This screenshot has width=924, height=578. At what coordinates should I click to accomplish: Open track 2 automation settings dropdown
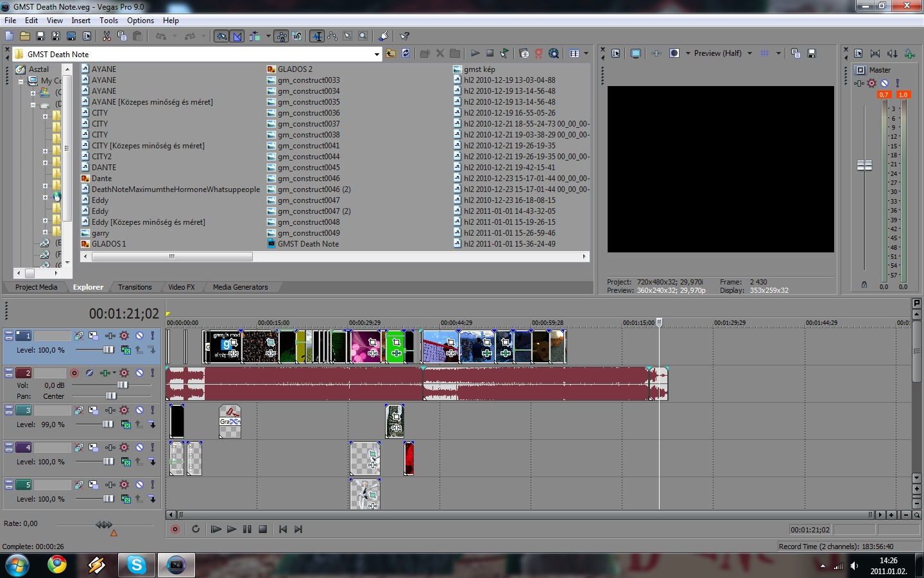pyautogui.click(x=114, y=372)
